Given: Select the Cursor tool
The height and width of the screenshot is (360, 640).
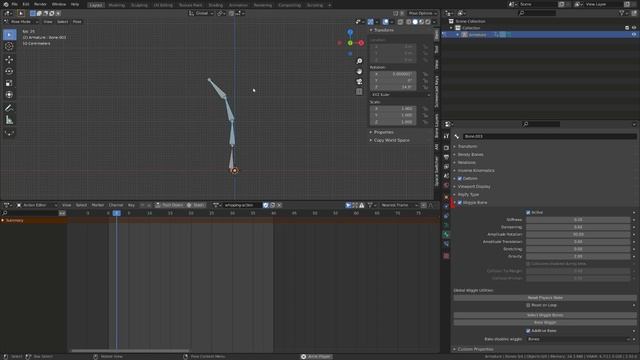Looking at the screenshot, I should (x=9, y=46).
